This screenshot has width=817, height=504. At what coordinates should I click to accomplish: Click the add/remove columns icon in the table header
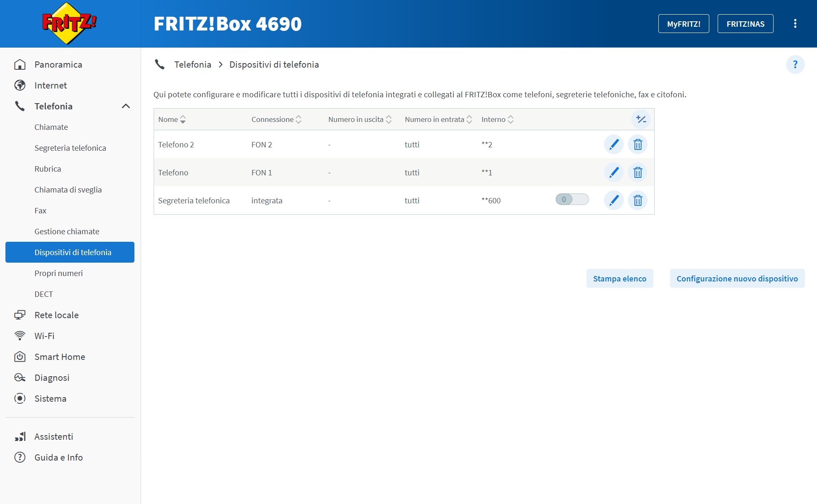[641, 119]
